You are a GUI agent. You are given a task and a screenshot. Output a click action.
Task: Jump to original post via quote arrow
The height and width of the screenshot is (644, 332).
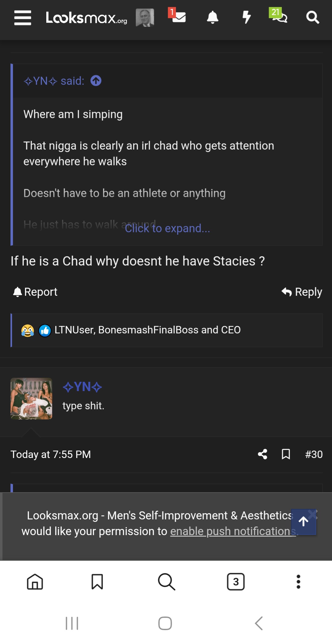pos(96,81)
